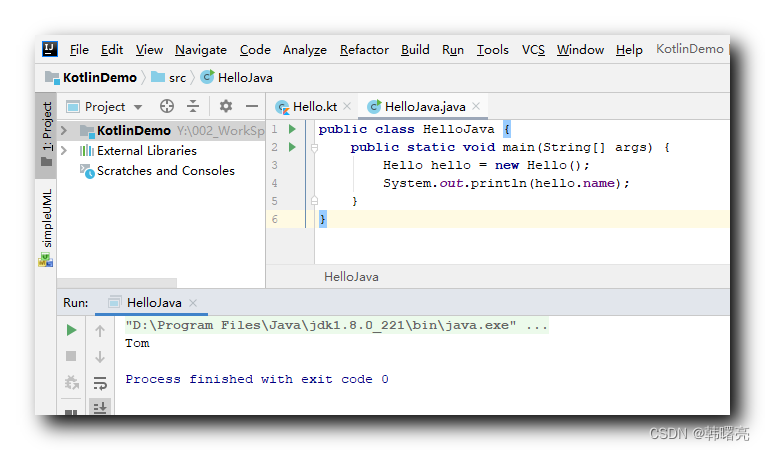Open the Refactor menu

pyautogui.click(x=364, y=50)
